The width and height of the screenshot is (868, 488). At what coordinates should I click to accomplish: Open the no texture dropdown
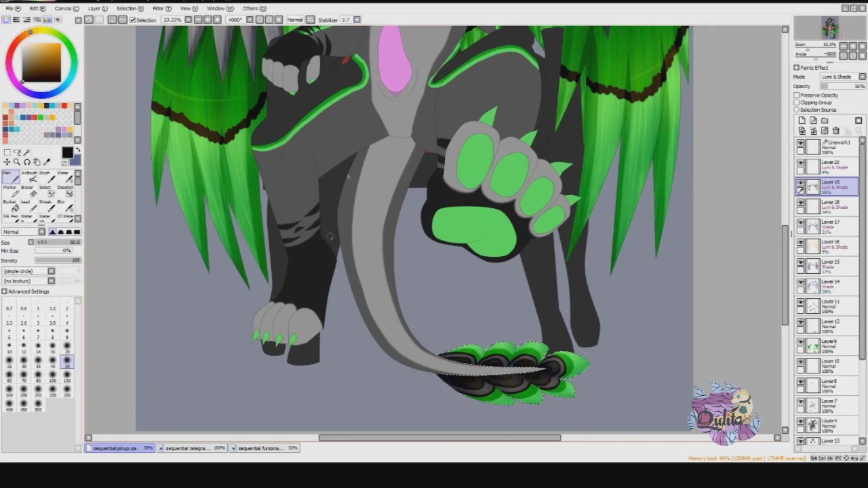[28, 281]
